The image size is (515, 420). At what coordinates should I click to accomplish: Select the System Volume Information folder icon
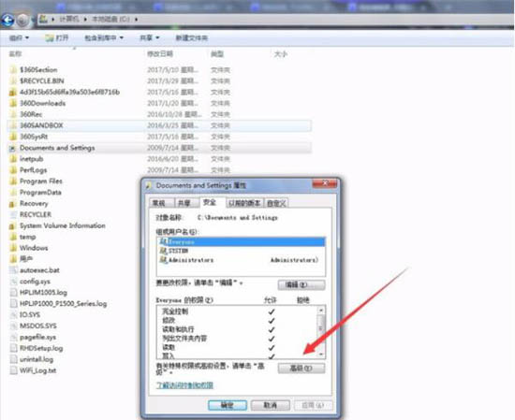tap(13, 225)
